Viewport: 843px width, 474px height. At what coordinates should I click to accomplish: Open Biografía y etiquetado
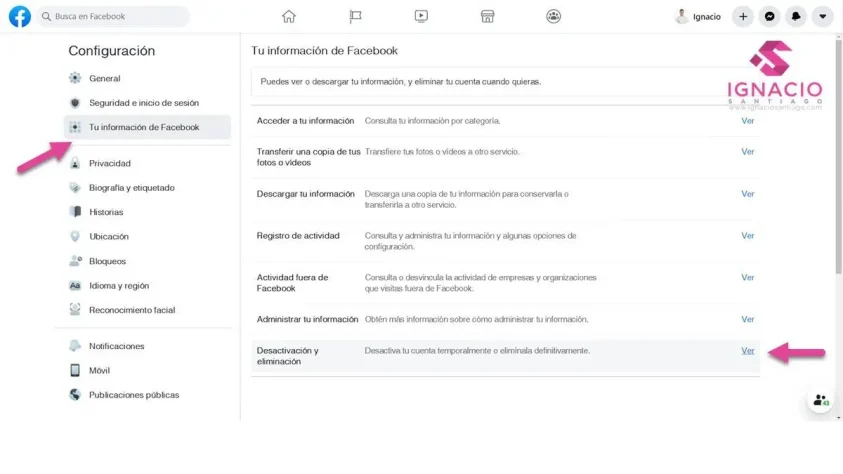point(132,188)
